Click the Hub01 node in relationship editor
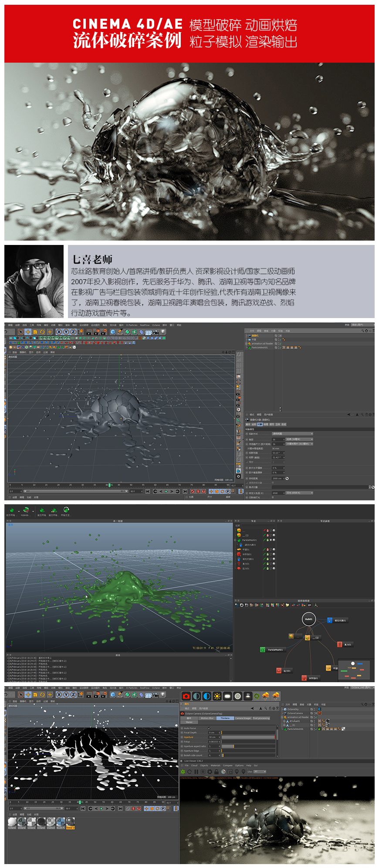This screenshot has width=379, height=868. click(x=308, y=619)
